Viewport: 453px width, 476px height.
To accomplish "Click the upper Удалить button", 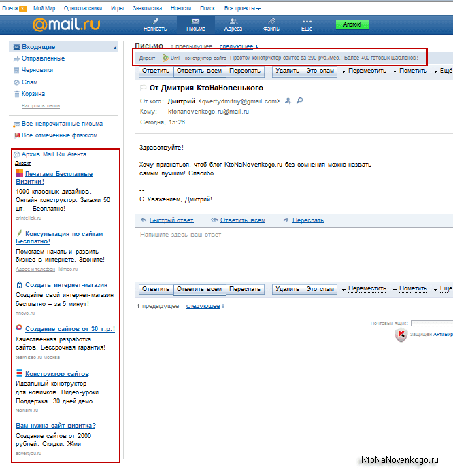I will [x=287, y=71].
